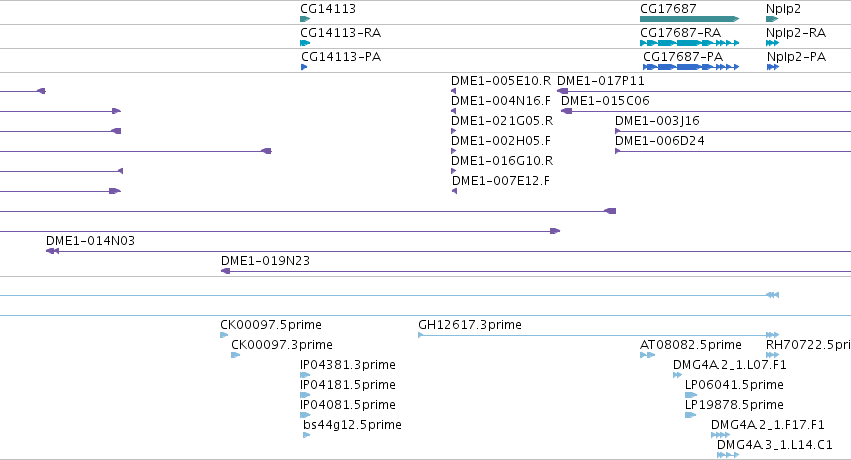851x460 pixels.
Task: Select the DME1-019N23 clone label
Action: (x=265, y=260)
